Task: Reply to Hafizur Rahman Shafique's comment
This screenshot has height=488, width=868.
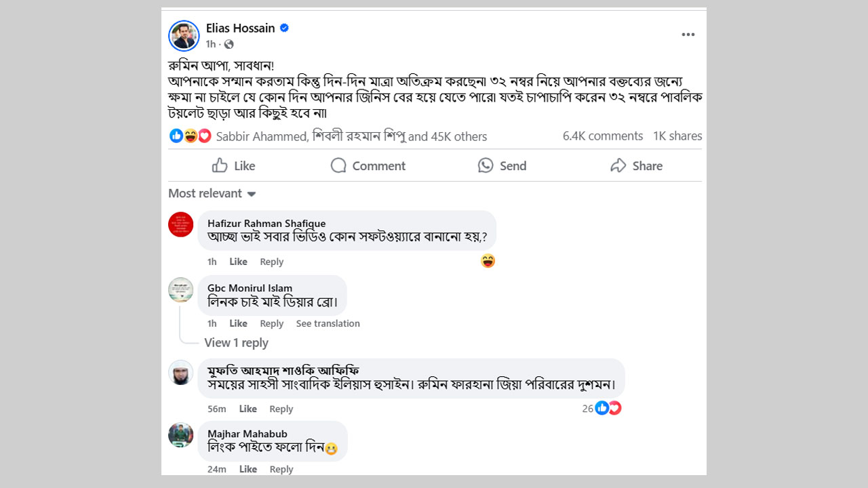Action: 272,262
